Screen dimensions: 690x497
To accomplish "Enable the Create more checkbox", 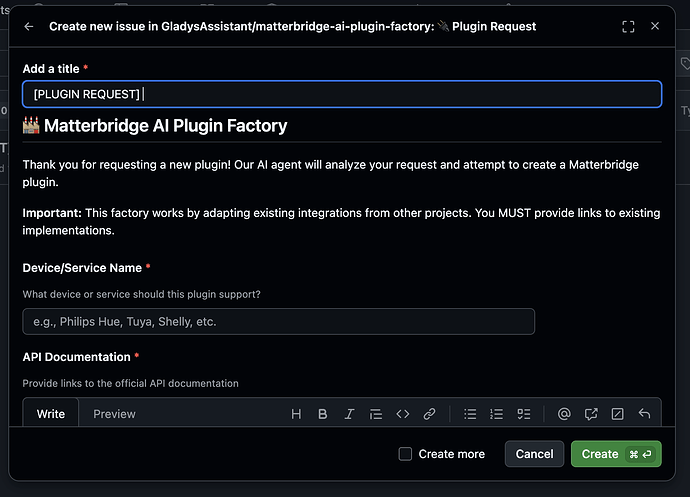I will [405, 454].
